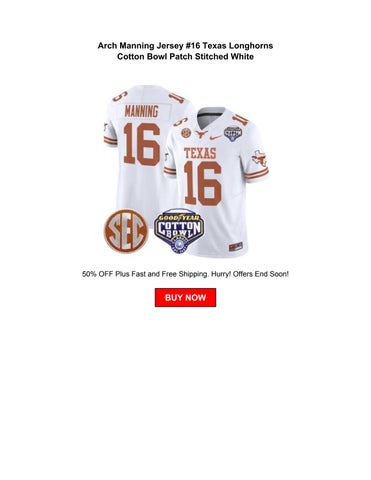Image resolution: width=371 pixels, height=480 pixels.
Task: Click the small SEC patch on jersey chest
Action: pos(185,133)
